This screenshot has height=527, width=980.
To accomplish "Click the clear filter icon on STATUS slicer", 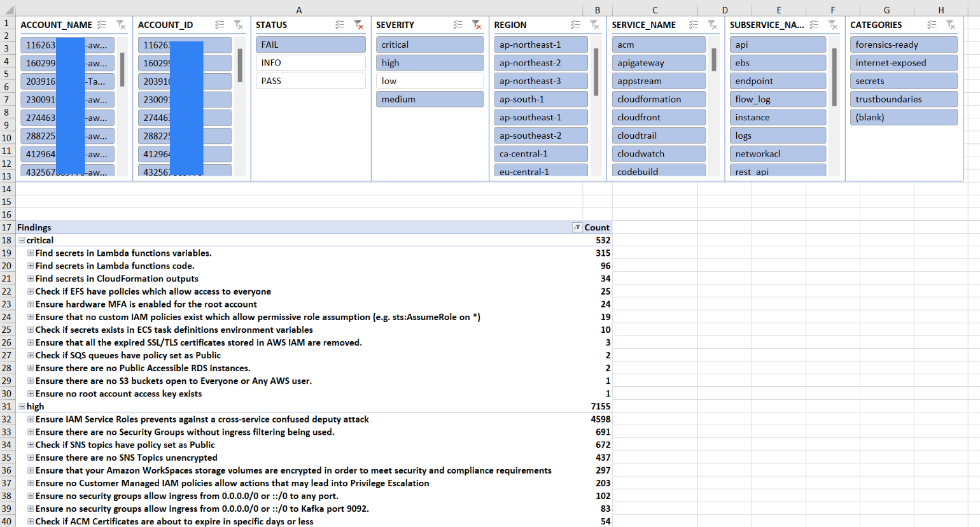I will pyautogui.click(x=360, y=25).
